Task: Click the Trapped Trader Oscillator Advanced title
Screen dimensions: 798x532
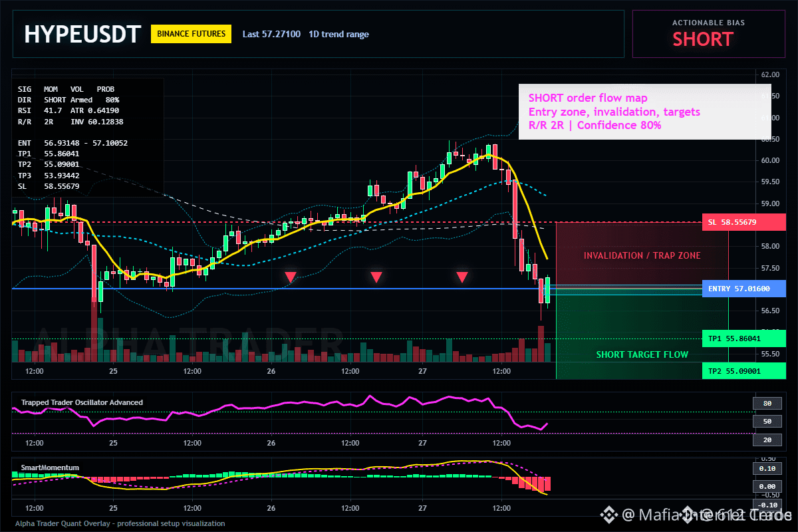Action: [82, 402]
